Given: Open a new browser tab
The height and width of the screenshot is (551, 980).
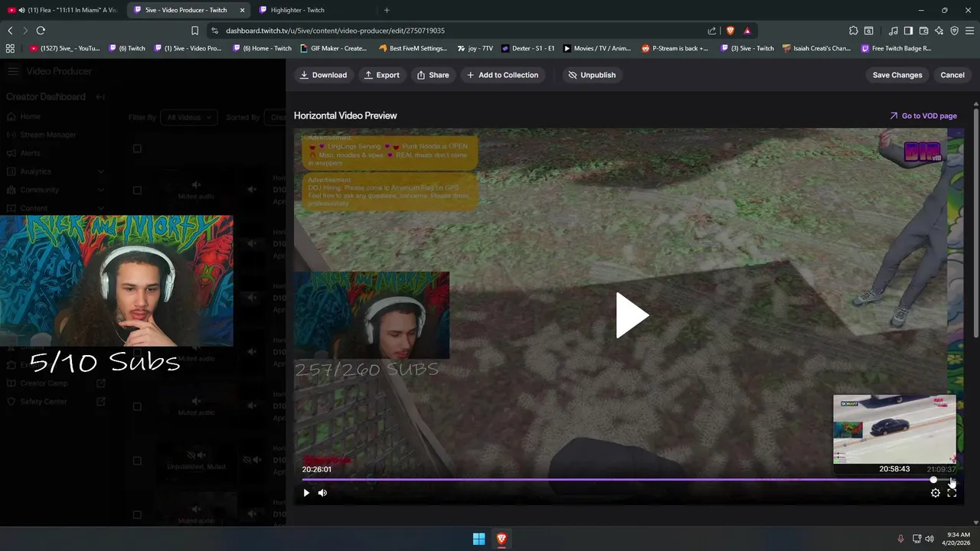Looking at the screenshot, I should tap(387, 10).
